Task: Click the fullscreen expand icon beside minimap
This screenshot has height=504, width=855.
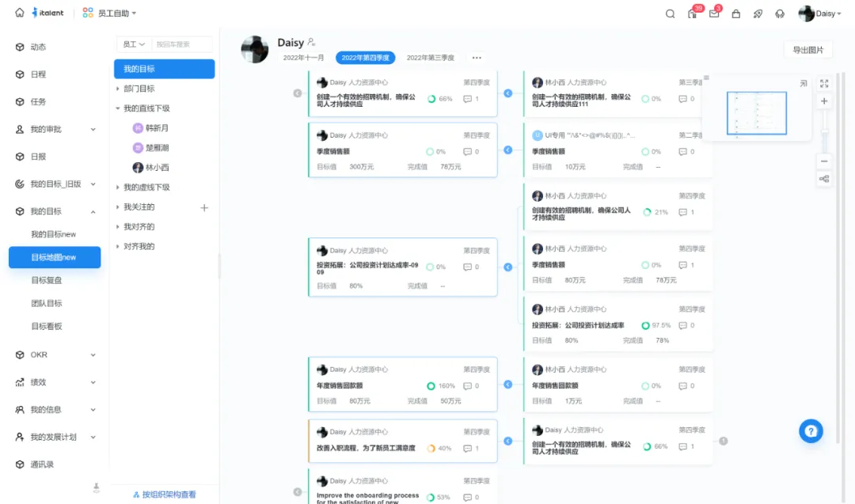Action: [x=824, y=83]
